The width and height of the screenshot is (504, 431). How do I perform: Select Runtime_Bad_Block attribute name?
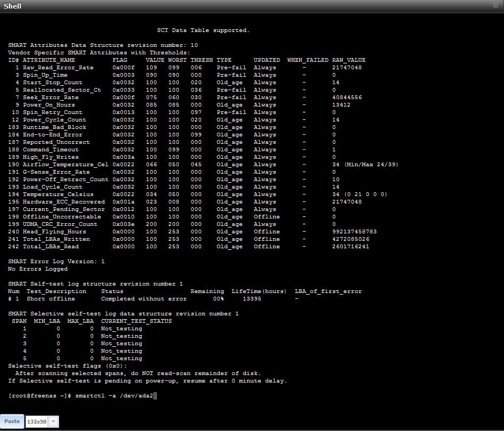coord(54,127)
